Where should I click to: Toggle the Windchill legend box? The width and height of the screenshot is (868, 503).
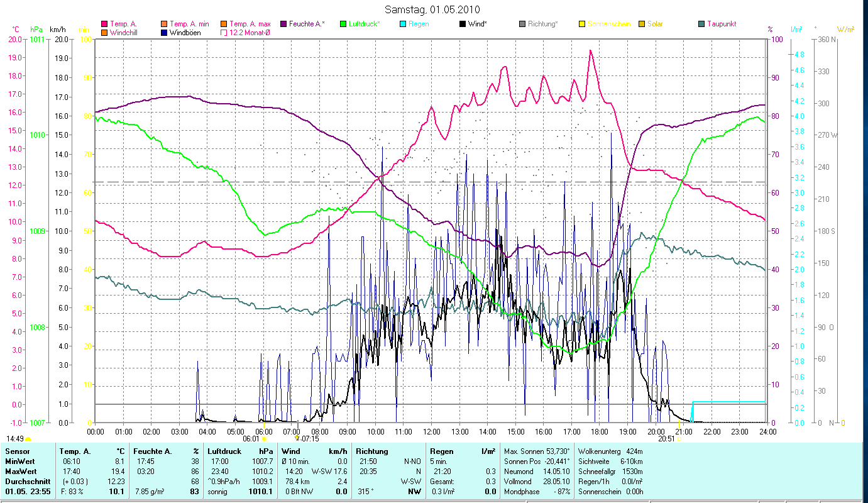(104, 32)
